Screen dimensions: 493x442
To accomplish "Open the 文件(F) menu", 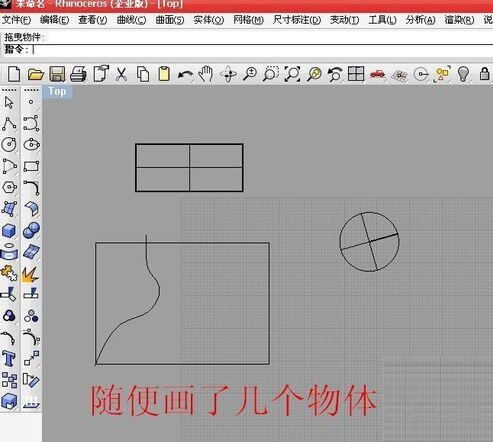I will pos(17,20).
